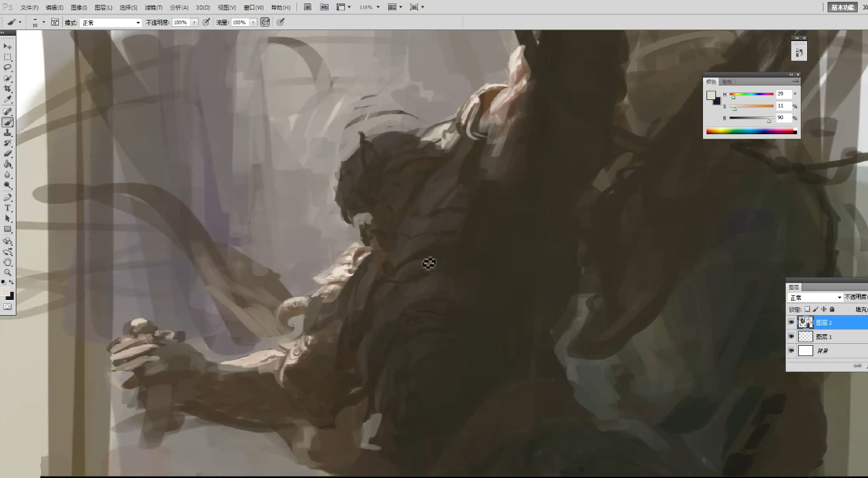Image resolution: width=868 pixels, height=478 pixels.
Task: Select the Paint Bucket tool
Action: click(x=8, y=164)
